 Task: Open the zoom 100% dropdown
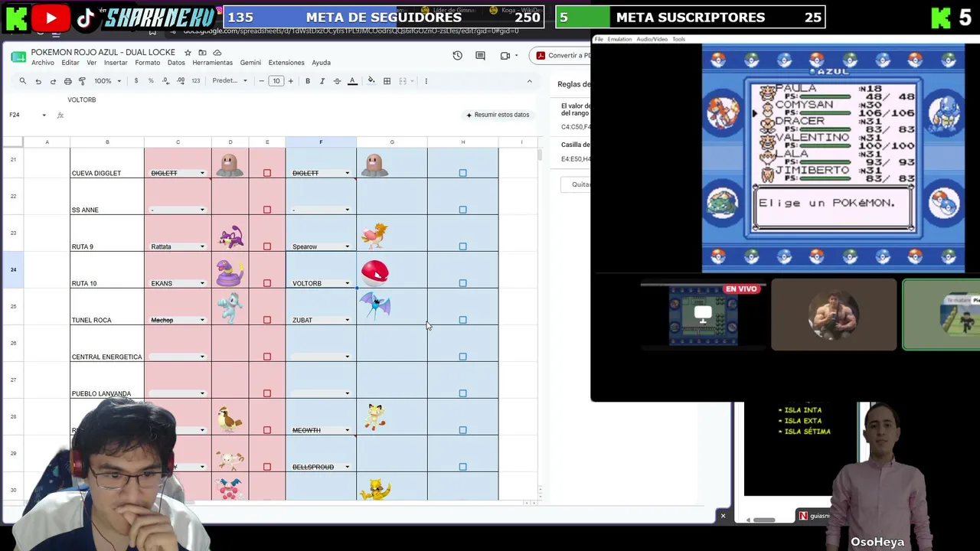107,81
